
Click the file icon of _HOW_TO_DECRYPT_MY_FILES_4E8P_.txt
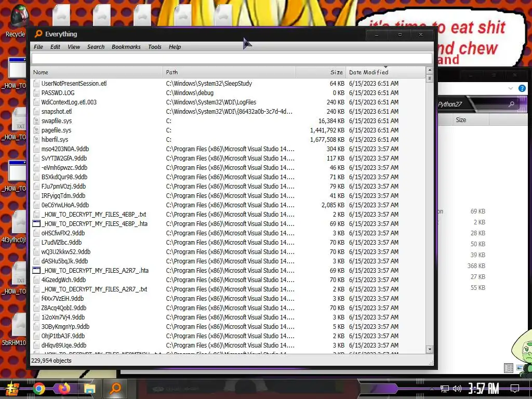[36, 215]
